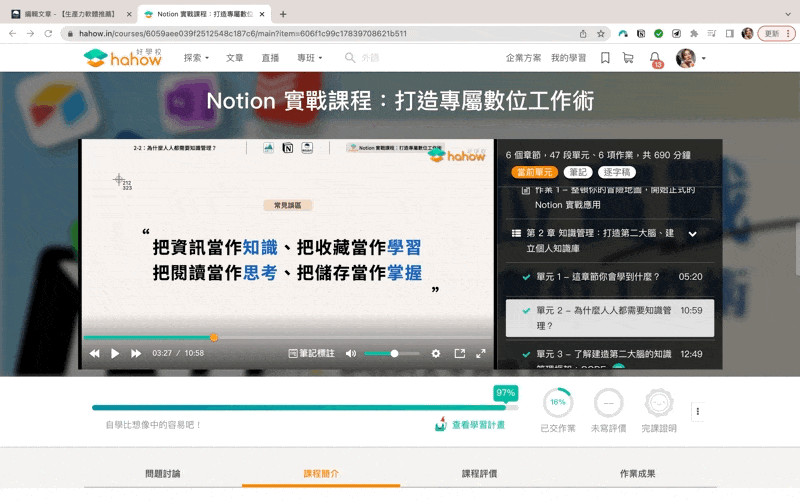800x500 pixels.
Task: Open the shopping cart
Action: (x=628, y=58)
